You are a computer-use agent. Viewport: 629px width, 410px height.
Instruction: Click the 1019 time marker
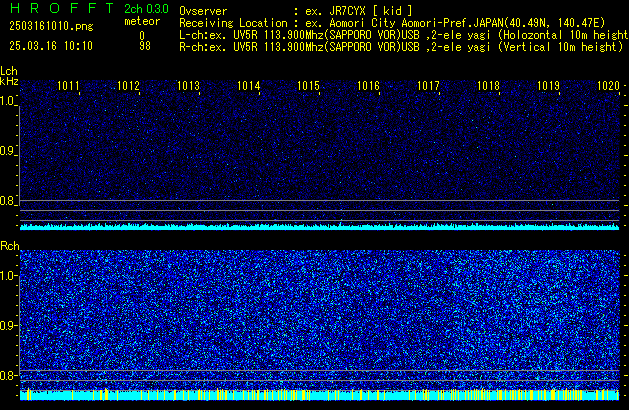click(x=548, y=86)
